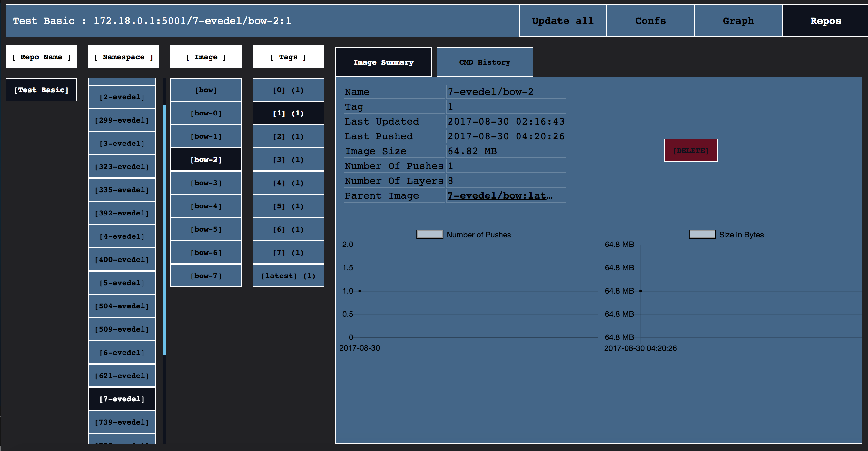The height and width of the screenshot is (451, 868).
Task: Open the Repos page tab
Action: (x=825, y=21)
